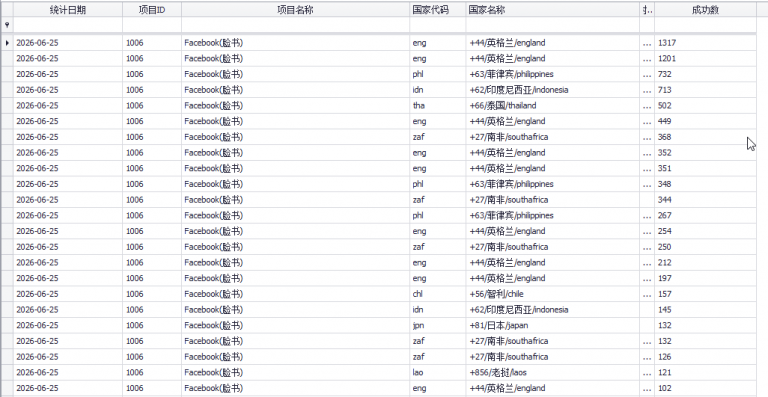Select the success count 157 cell
The width and height of the screenshot is (768, 397).
[x=705, y=294]
